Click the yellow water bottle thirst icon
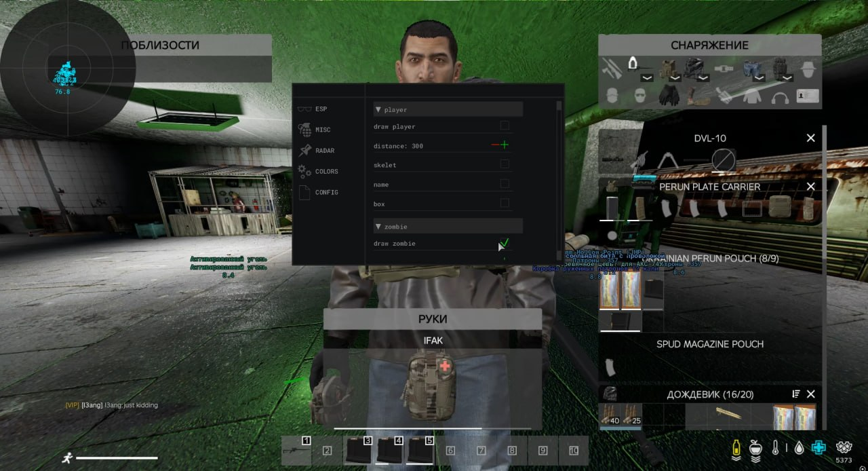Image resolution: width=868 pixels, height=471 pixels. 736,448
